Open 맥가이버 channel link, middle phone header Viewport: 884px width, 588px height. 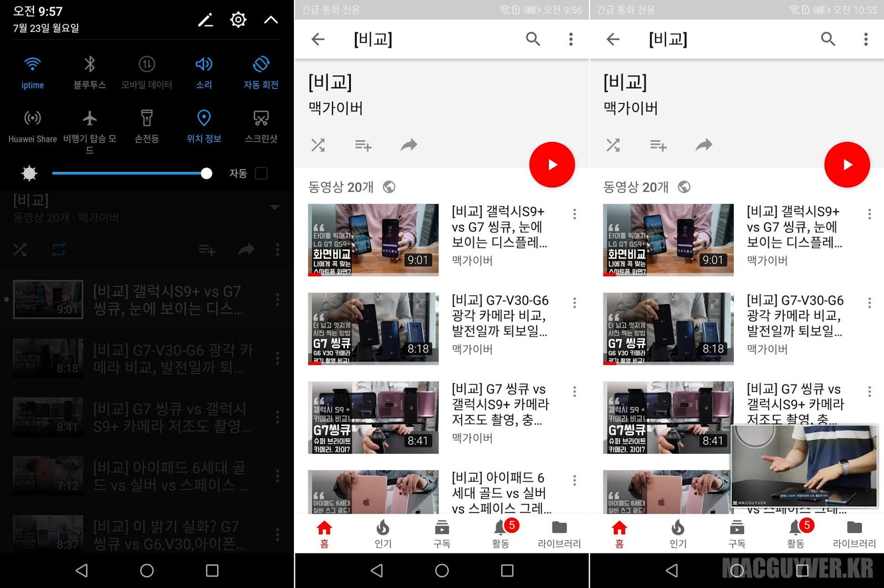(x=336, y=108)
